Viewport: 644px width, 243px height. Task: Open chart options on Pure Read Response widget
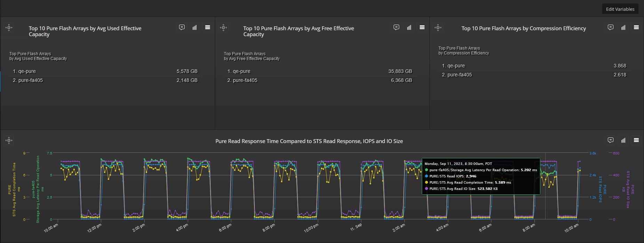(x=623, y=140)
